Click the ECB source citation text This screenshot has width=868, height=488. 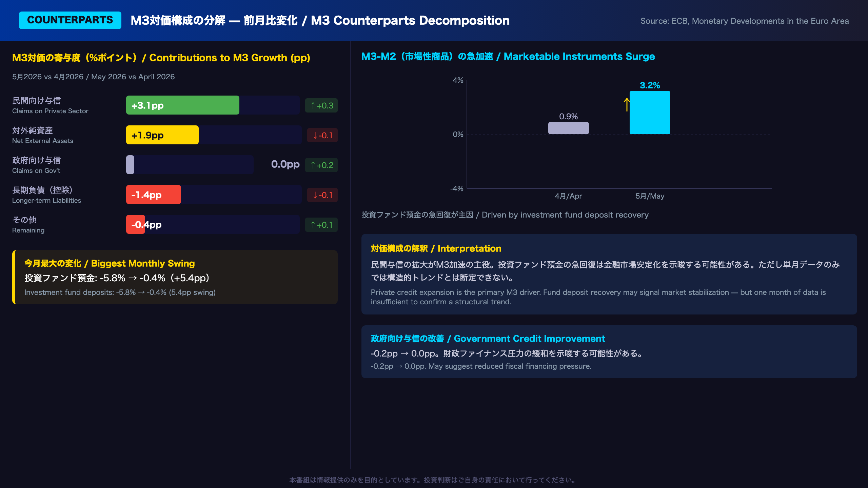745,21
